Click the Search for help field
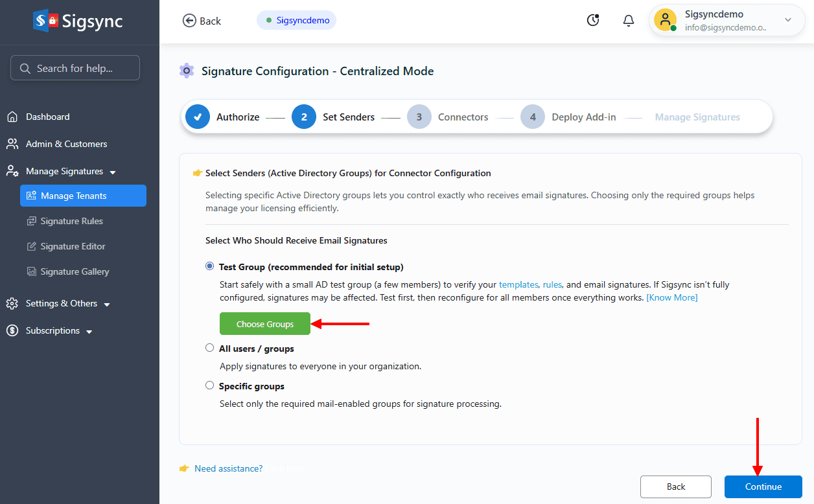This screenshot has width=814, height=504. point(75,67)
